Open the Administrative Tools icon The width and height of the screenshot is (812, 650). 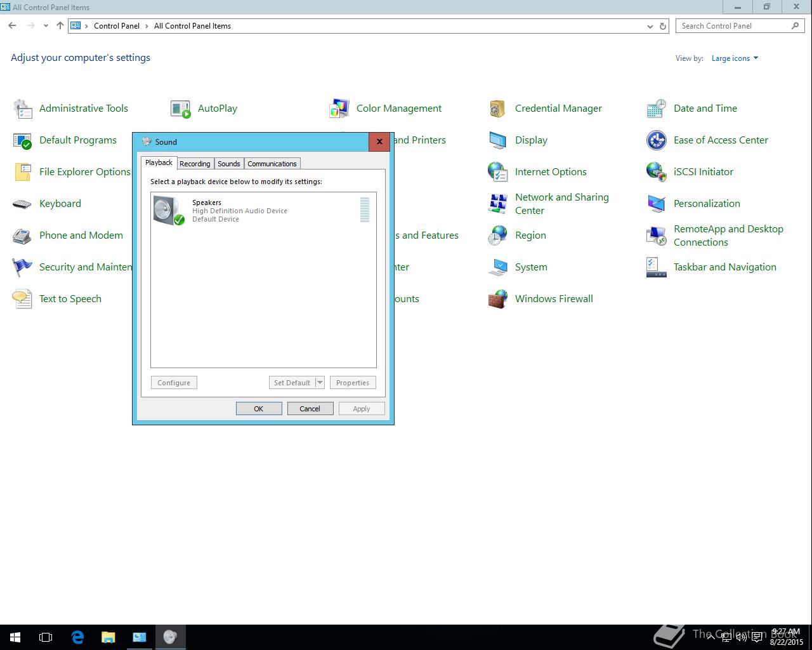[22, 109]
